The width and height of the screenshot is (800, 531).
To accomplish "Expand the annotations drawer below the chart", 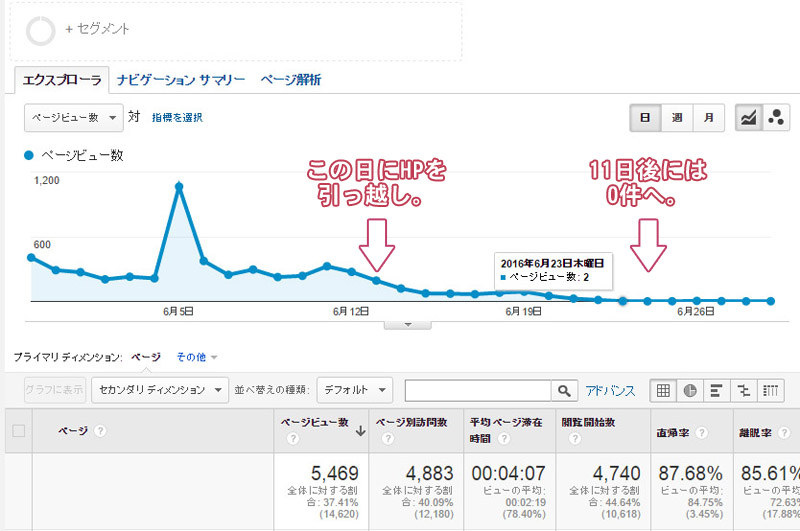I will click(x=407, y=325).
